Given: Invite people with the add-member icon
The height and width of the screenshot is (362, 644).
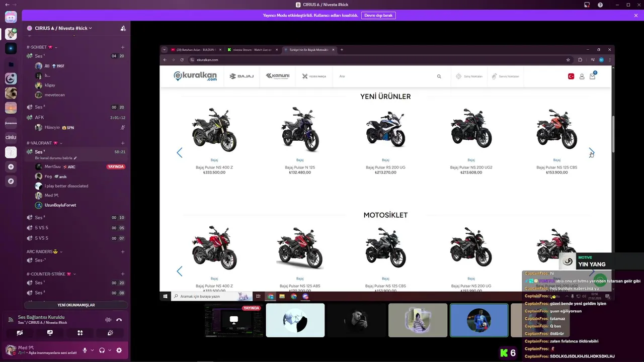Looking at the screenshot, I should point(123,28).
